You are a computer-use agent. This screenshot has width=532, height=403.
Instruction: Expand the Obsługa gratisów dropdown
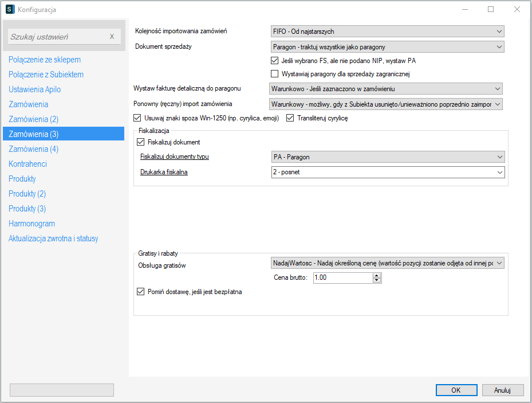387,263
